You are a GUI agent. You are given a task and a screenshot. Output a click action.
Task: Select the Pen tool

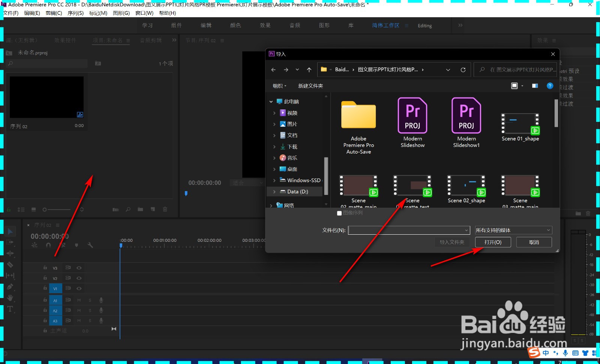[10, 287]
